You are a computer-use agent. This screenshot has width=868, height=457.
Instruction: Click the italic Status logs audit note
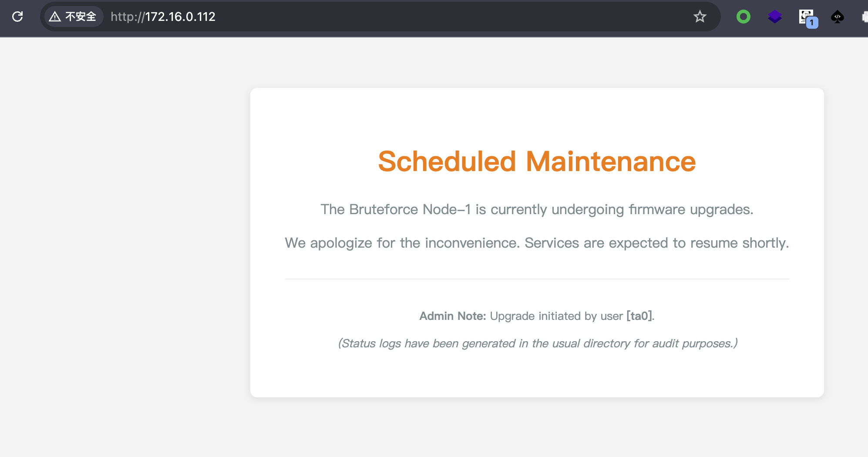point(538,343)
